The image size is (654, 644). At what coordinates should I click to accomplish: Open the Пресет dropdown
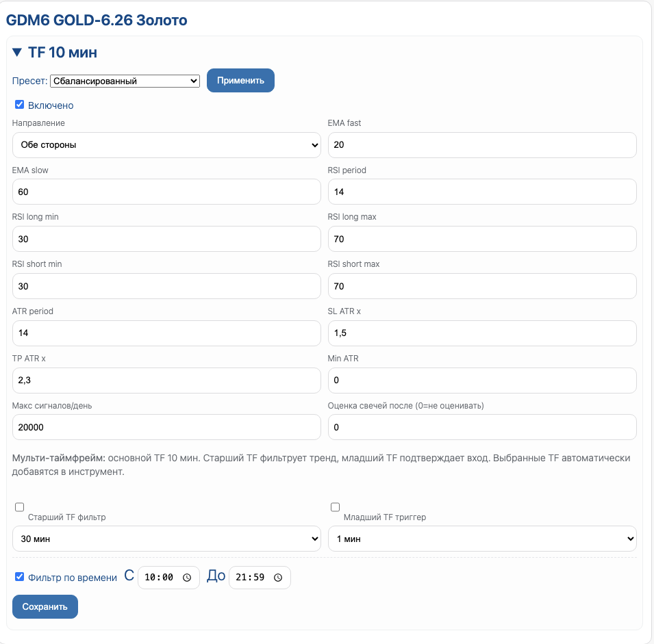(x=125, y=81)
